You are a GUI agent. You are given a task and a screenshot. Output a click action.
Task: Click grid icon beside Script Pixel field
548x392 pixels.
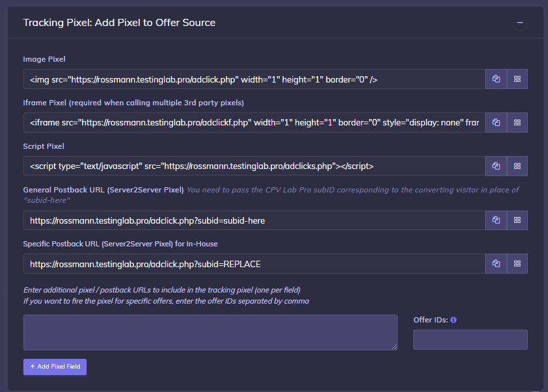click(517, 166)
